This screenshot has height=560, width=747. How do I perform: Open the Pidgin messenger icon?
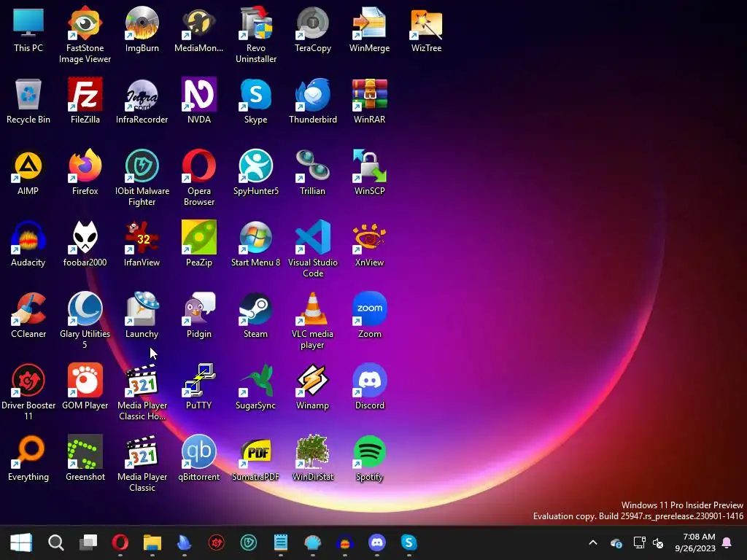point(198,315)
